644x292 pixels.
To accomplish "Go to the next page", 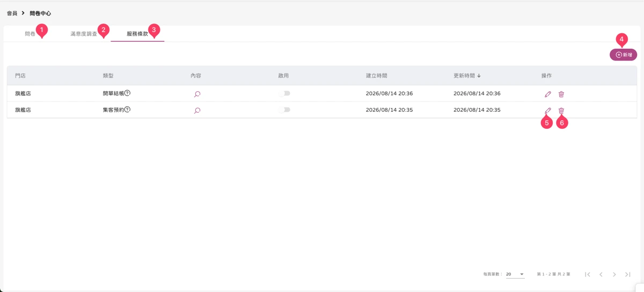I will [614, 274].
